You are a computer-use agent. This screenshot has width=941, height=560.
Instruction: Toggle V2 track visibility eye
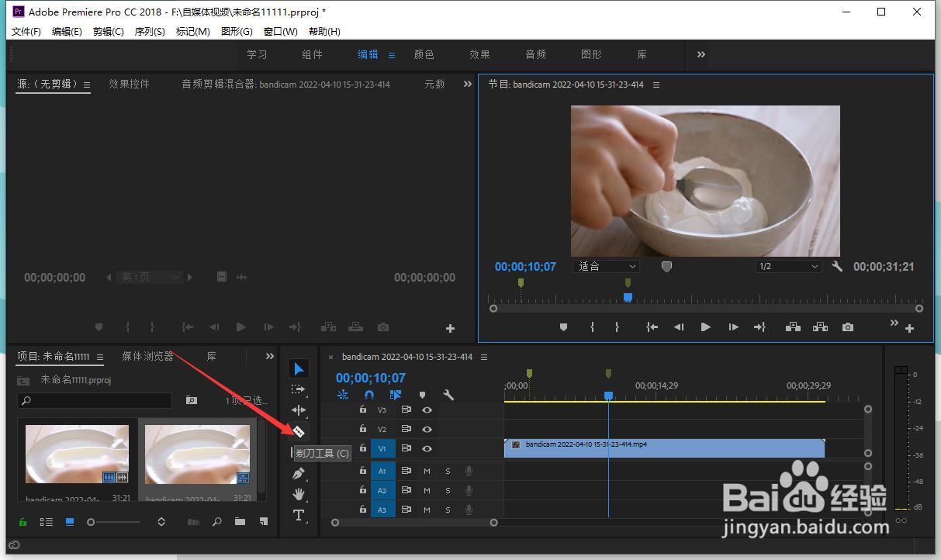click(427, 429)
